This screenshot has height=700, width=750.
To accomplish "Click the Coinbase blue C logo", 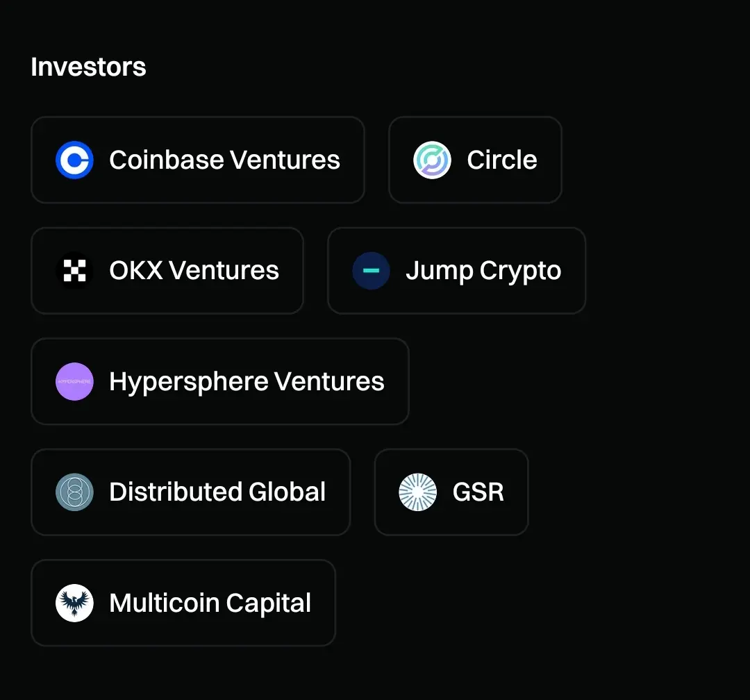I will 74,160.
